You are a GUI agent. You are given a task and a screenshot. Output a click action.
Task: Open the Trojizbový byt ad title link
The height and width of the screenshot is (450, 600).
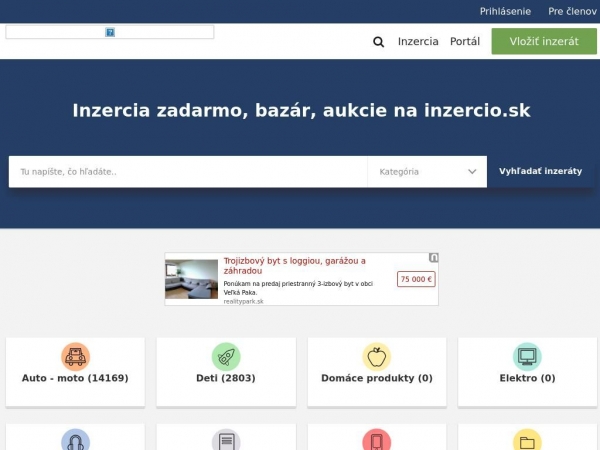click(294, 266)
